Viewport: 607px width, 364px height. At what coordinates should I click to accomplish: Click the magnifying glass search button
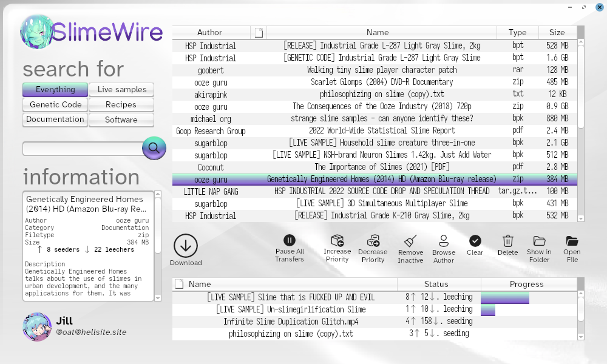(x=154, y=147)
